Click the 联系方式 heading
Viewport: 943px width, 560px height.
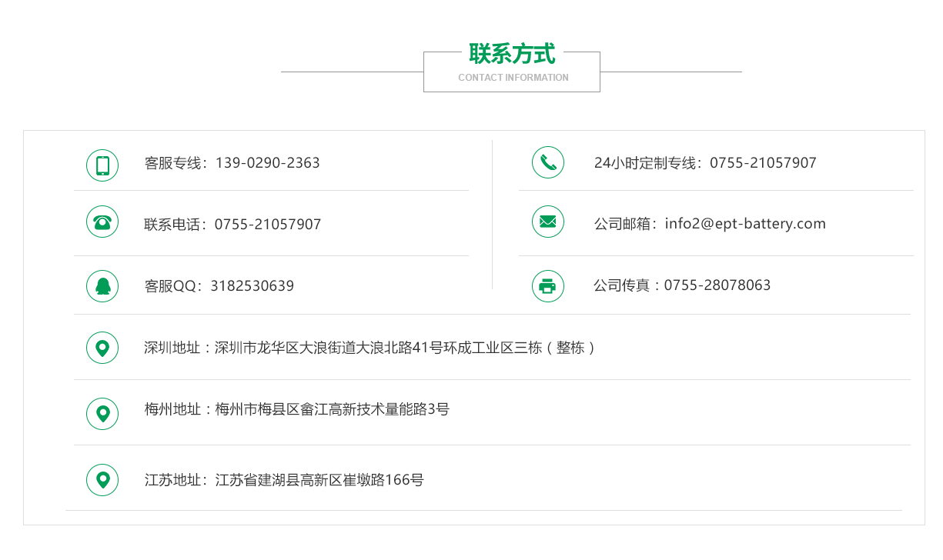(512, 54)
